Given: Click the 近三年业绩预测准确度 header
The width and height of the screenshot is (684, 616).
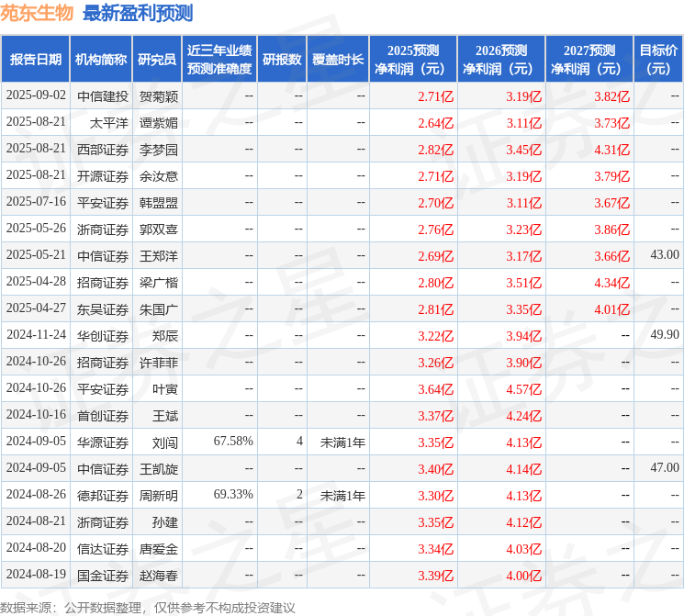Looking at the screenshot, I should pyautogui.click(x=219, y=60).
